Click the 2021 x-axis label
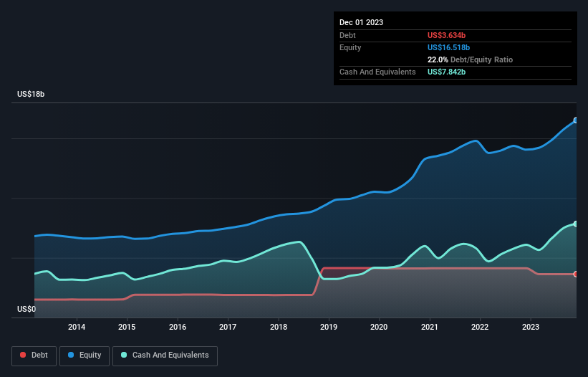The width and height of the screenshot is (588, 377). pyautogui.click(x=430, y=327)
